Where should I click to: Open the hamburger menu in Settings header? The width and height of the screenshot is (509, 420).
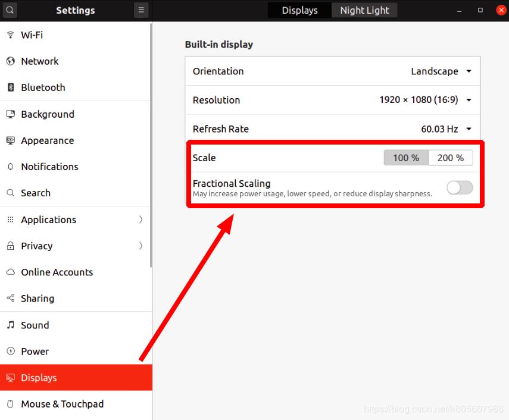tap(140, 10)
